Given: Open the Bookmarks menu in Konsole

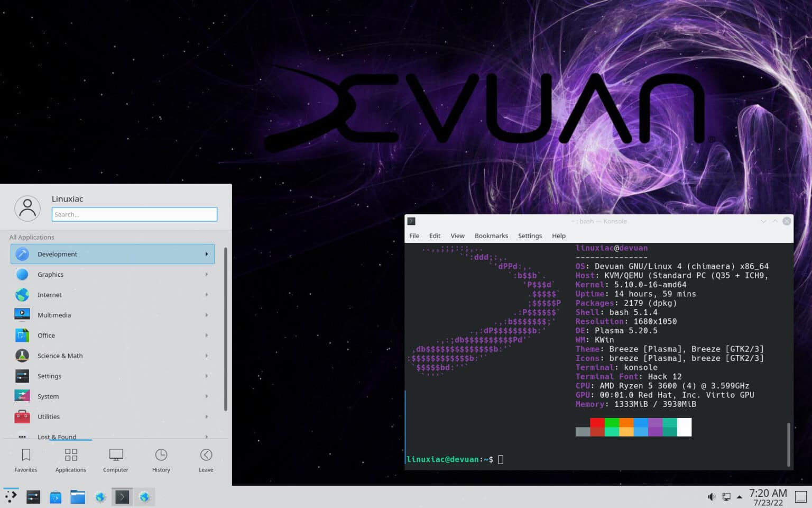Looking at the screenshot, I should 491,235.
